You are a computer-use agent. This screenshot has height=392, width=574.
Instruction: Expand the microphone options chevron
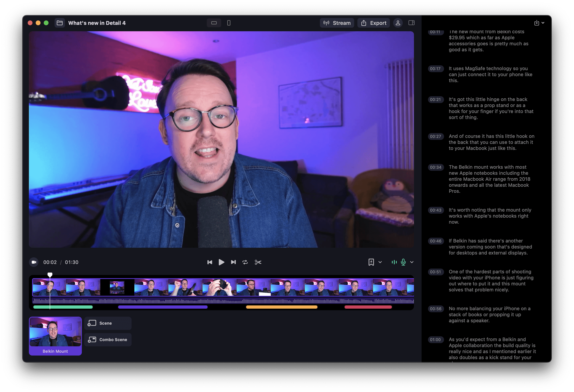click(x=412, y=262)
